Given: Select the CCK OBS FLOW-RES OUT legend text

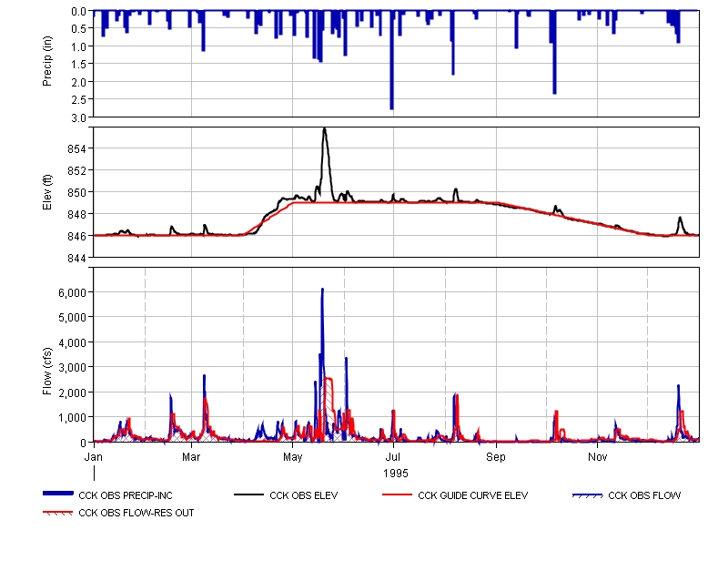Looking at the screenshot, I should [136, 513].
